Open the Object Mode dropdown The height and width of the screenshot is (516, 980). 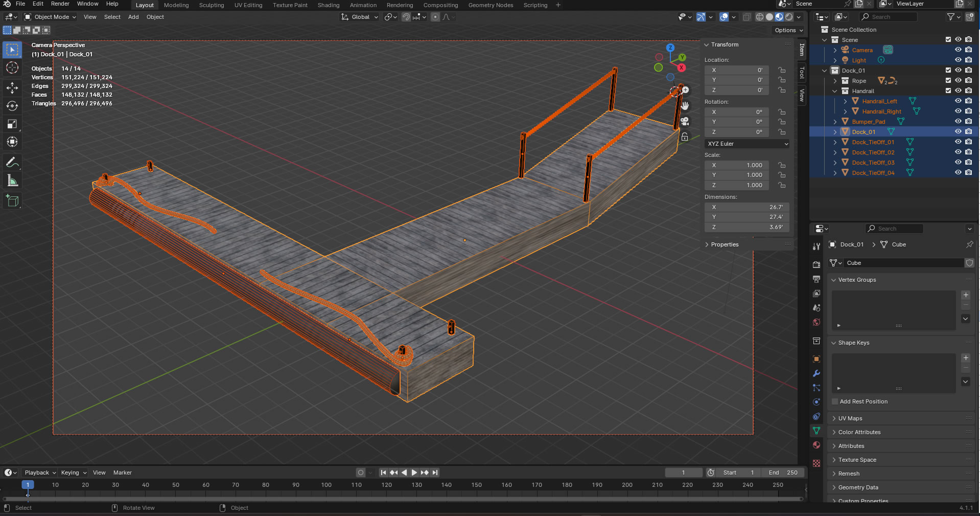[51, 17]
